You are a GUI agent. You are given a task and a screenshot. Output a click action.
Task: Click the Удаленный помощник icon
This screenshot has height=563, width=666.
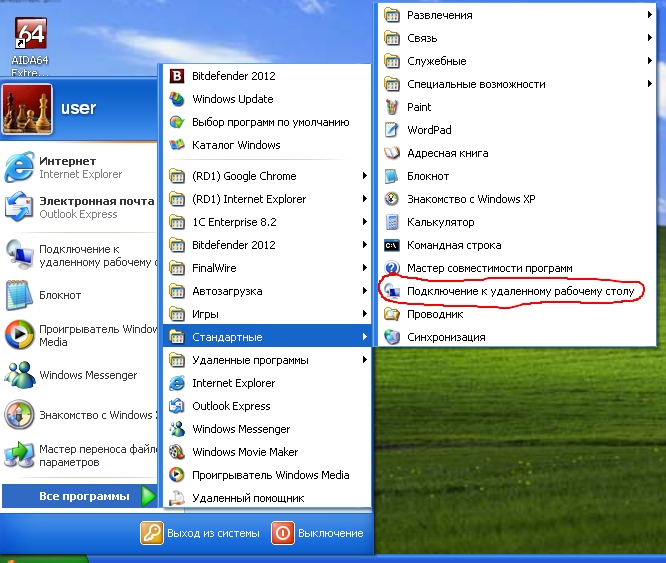point(177,498)
